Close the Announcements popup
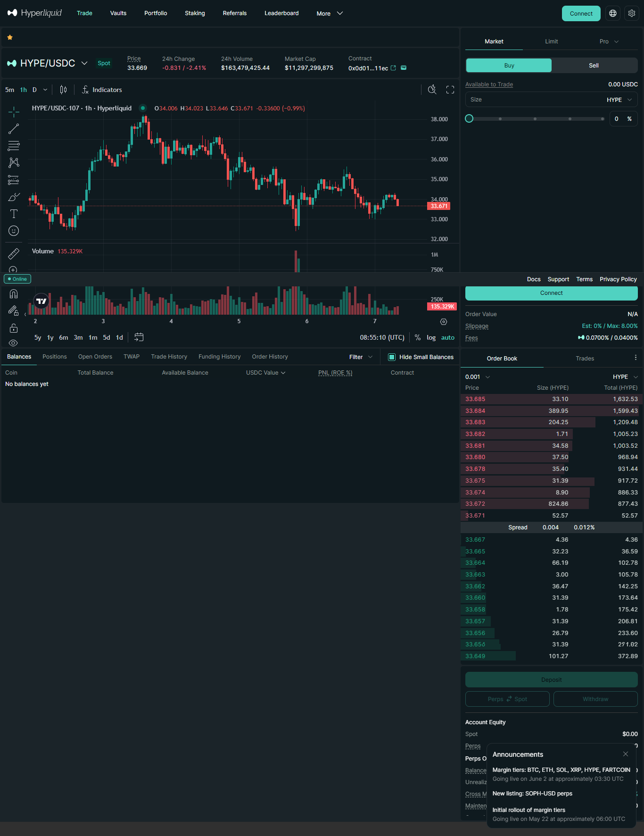Screen dimensions: 644x836 pyautogui.click(x=626, y=754)
